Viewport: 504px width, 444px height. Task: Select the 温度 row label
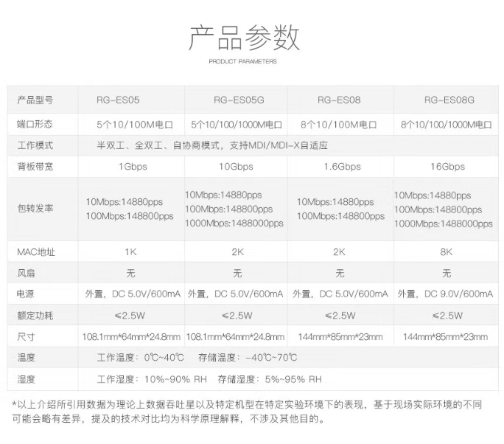point(26,358)
